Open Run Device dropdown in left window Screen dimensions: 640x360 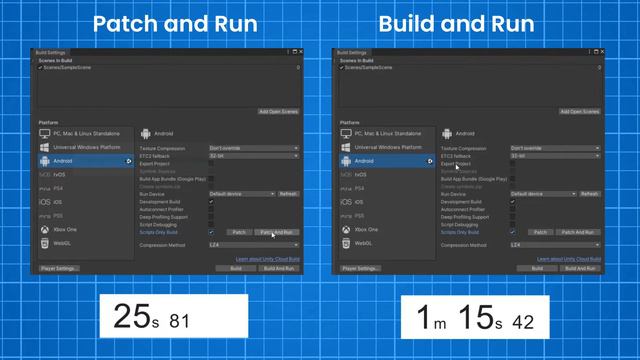click(242, 194)
